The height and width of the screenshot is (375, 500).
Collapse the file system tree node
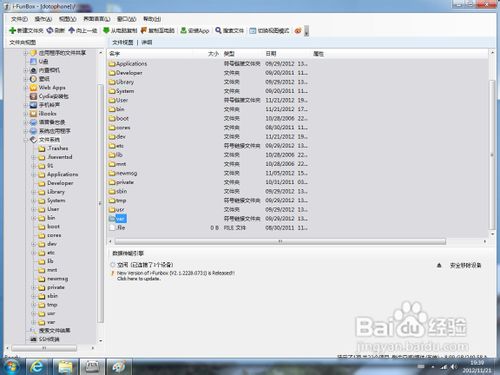26,140
